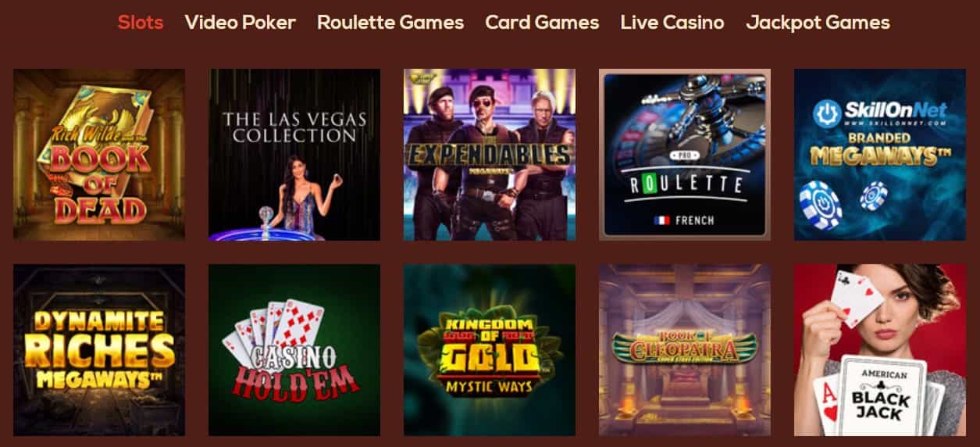Open The Las Vegas Collection tile
This screenshot has width=980, height=447.
[x=294, y=155]
